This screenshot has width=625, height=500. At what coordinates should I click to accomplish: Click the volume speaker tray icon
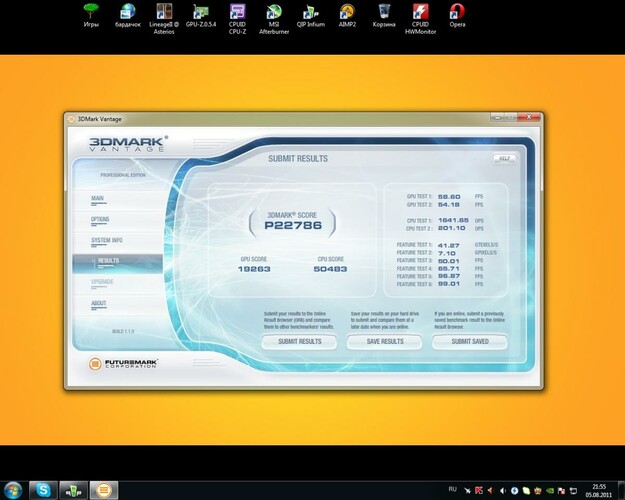click(x=503, y=490)
